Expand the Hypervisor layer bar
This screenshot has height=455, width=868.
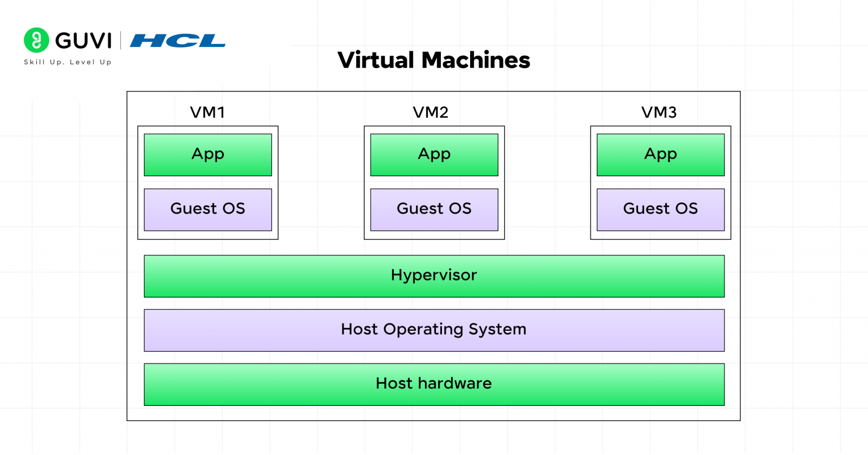[x=434, y=275]
